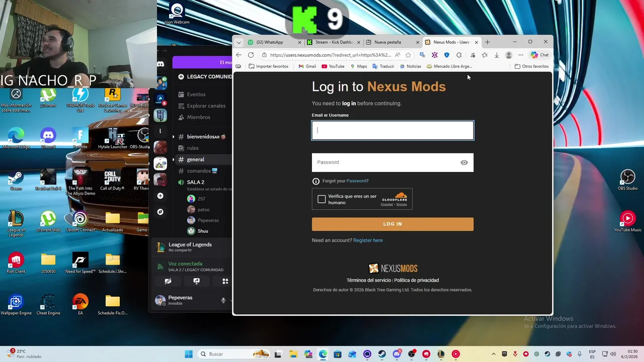Select the League of Legends desktop icon
This screenshot has width=644, height=362.
16,223
